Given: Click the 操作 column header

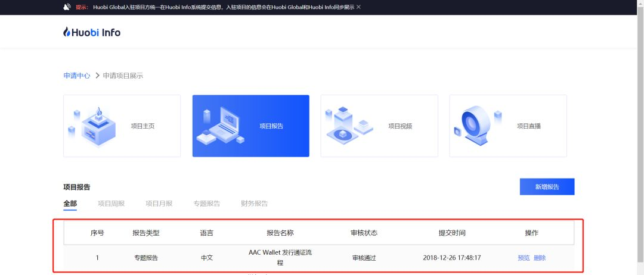Looking at the screenshot, I should coord(531,233).
